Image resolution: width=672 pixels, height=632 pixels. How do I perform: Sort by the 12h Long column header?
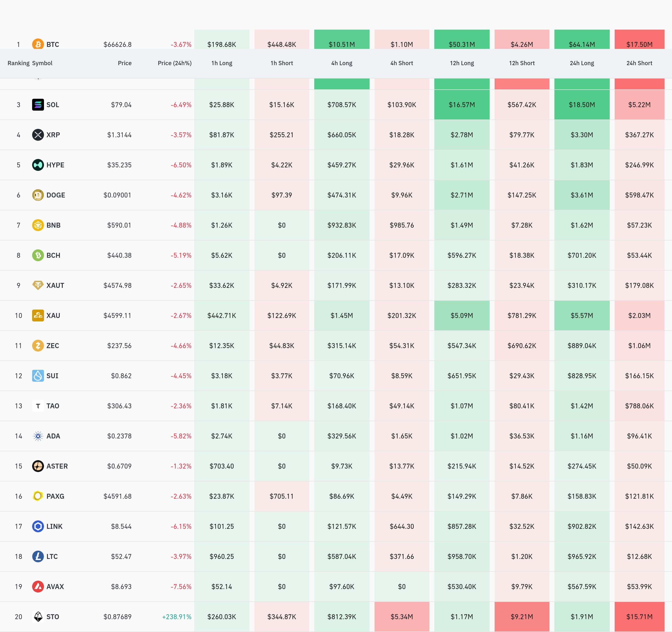tap(462, 63)
